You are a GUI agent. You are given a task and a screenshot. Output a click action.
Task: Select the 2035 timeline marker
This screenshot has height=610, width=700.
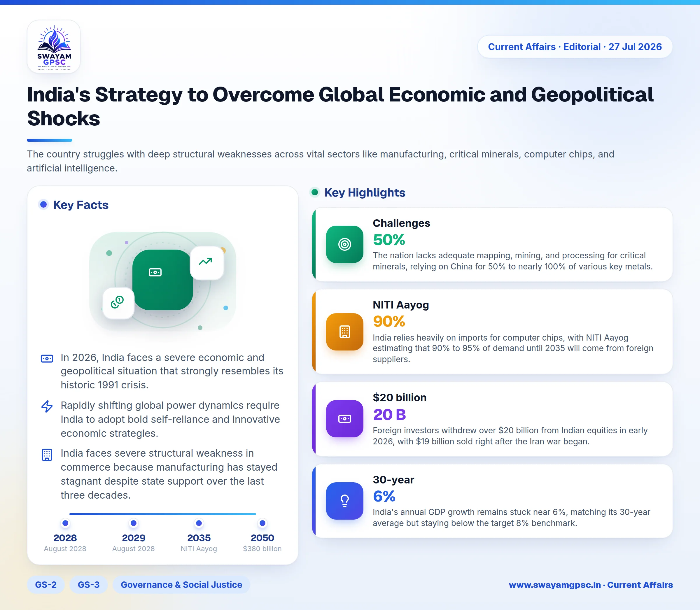tap(199, 523)
